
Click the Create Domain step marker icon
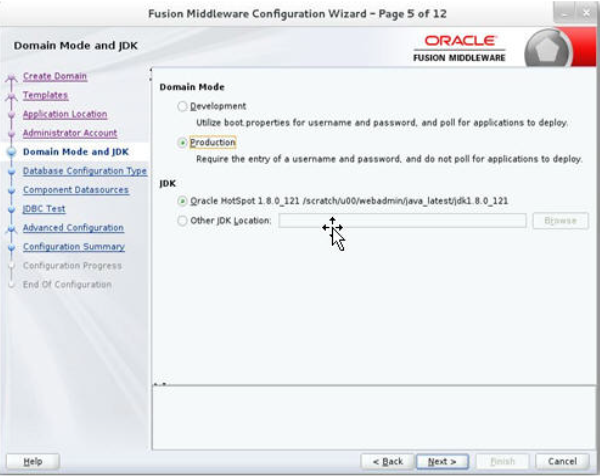(x=11, y=78)
